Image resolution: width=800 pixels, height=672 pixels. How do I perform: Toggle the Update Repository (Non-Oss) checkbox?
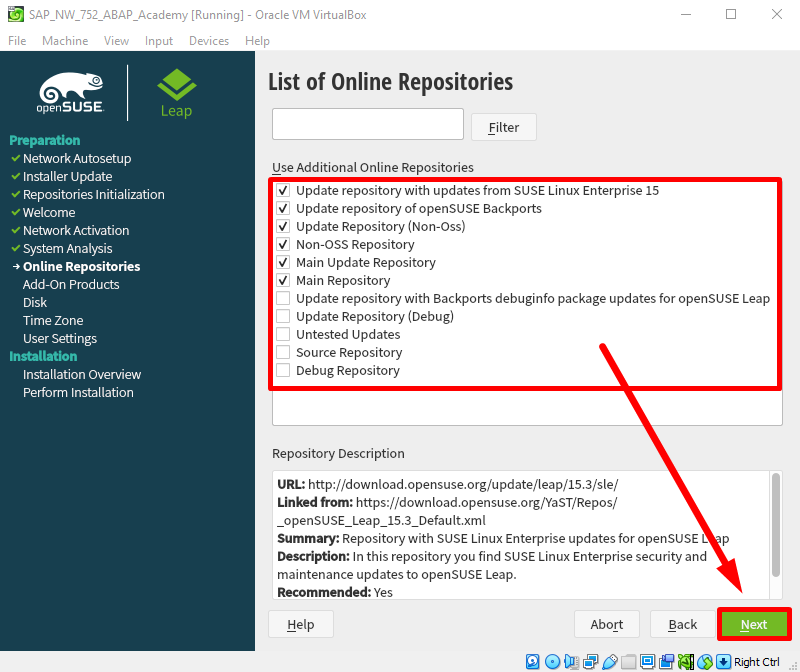click(283, 227)
